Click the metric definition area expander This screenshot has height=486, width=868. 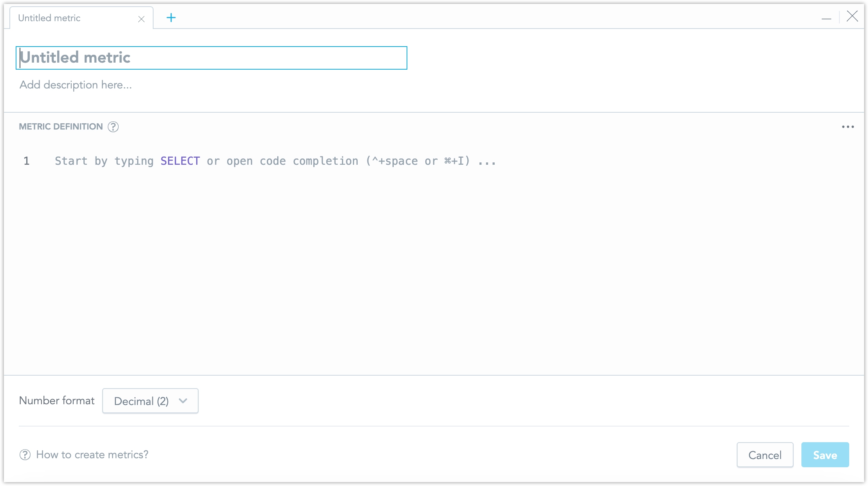pos(848,127)
